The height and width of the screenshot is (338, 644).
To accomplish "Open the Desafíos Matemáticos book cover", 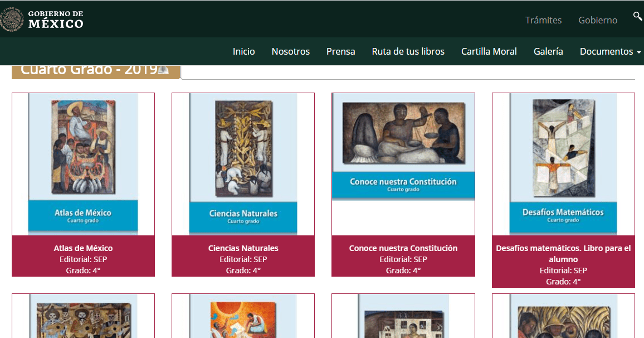I will tap(563, 164).
